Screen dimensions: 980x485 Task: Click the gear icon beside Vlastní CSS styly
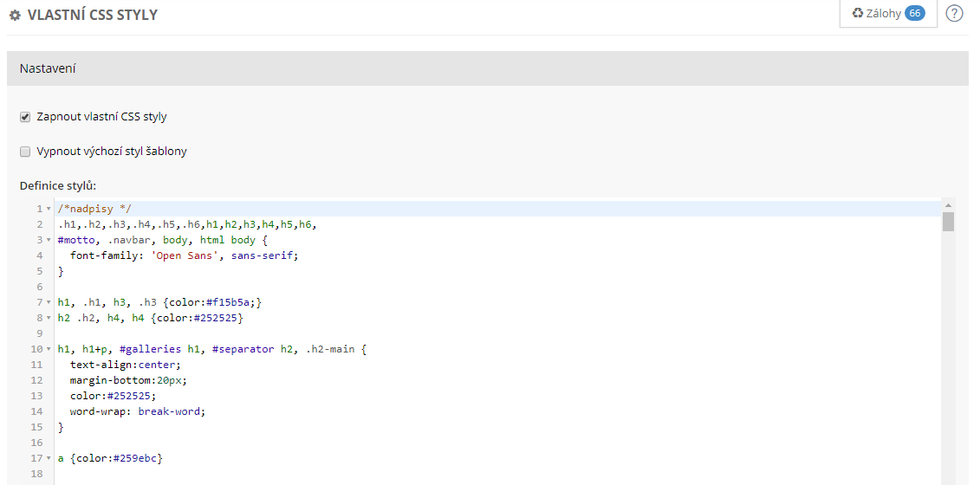[15, 16]
